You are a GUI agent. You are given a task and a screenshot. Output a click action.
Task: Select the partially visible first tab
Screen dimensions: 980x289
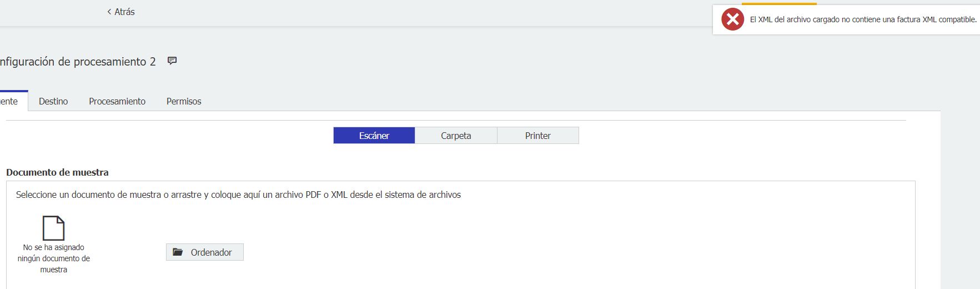pos(10,101)
